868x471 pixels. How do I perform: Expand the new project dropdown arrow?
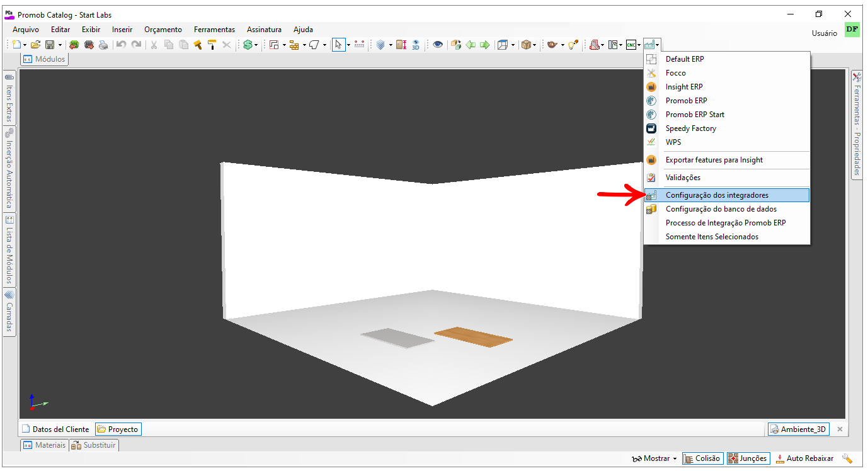tap(25, 45)
